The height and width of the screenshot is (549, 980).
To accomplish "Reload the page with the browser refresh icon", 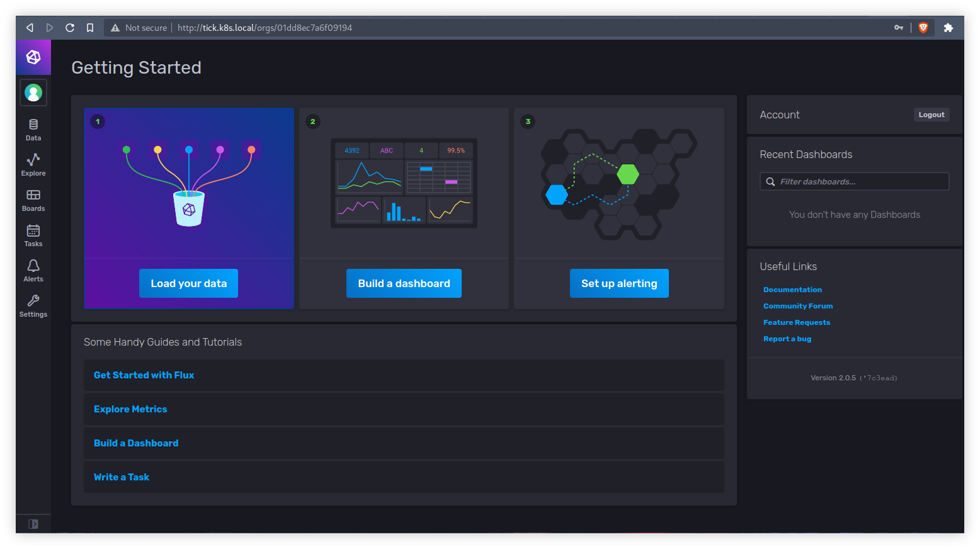I will (x=70, y=28).
